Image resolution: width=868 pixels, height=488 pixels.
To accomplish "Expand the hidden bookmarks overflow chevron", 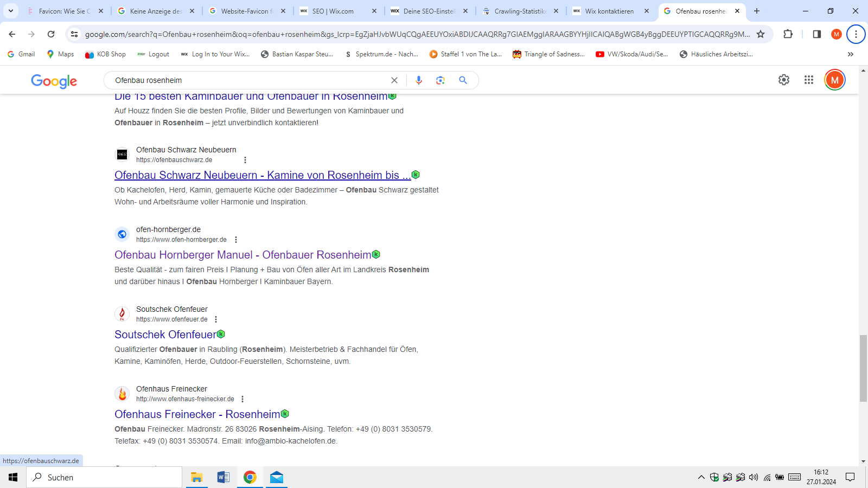I will (x=850, y=54).
